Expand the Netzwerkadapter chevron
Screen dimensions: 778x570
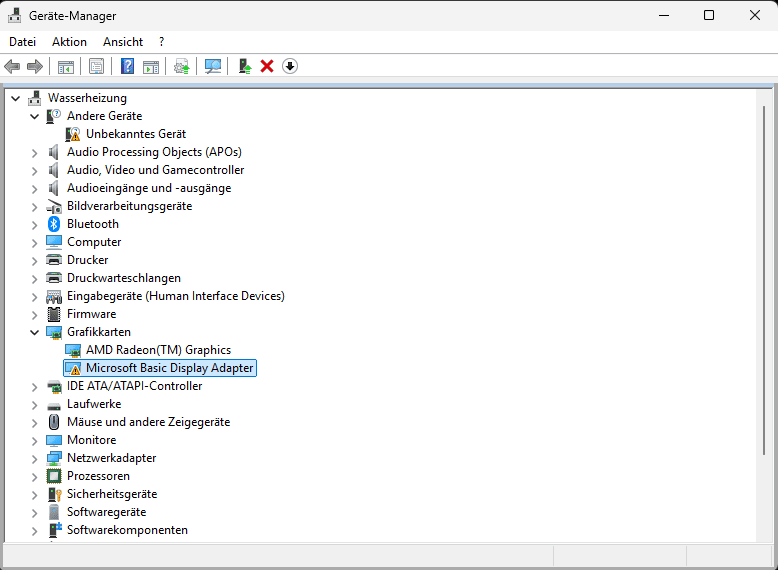(x=34, y=458)
